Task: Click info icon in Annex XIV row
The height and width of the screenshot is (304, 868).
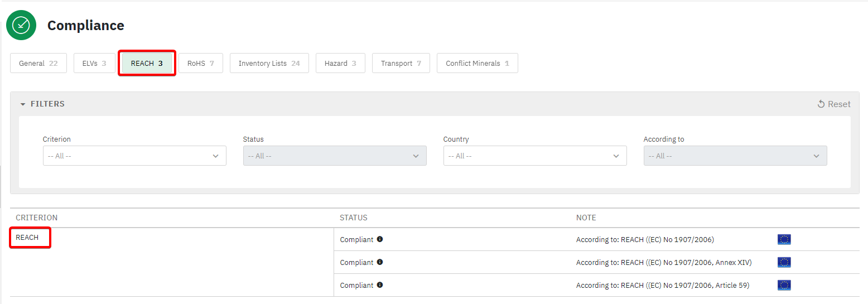Action: pyautogui.click(x=380, y=262)
